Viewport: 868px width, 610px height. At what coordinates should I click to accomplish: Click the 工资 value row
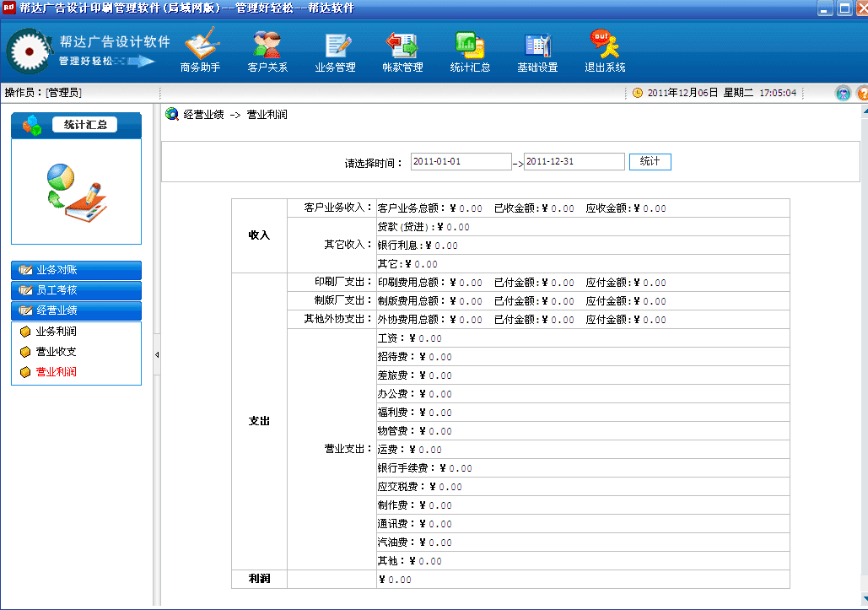(x=583, y=338)
